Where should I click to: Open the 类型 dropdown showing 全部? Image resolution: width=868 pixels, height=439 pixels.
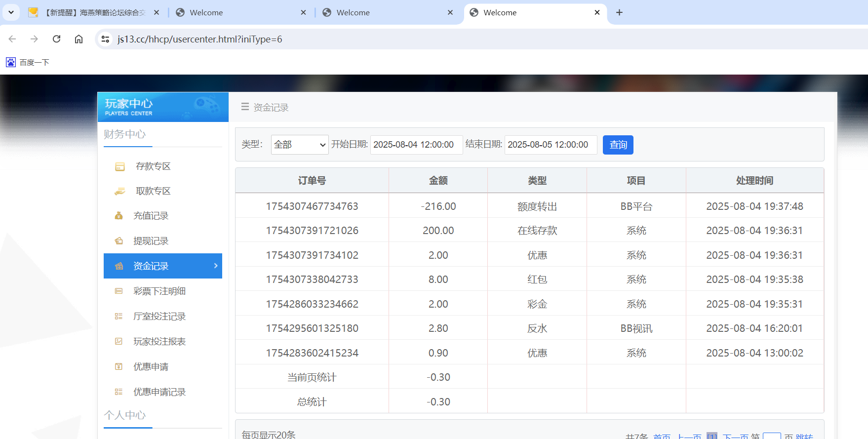299,145
